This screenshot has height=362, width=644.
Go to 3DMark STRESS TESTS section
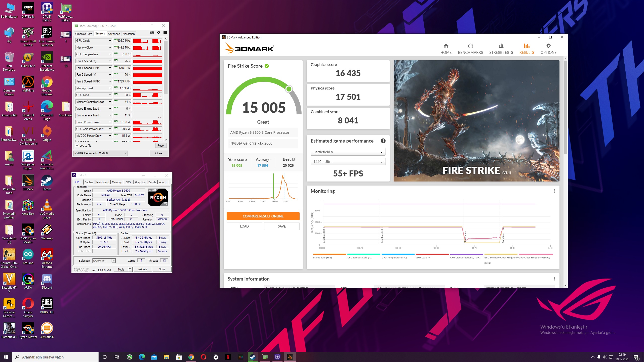(x=501, y=49)
